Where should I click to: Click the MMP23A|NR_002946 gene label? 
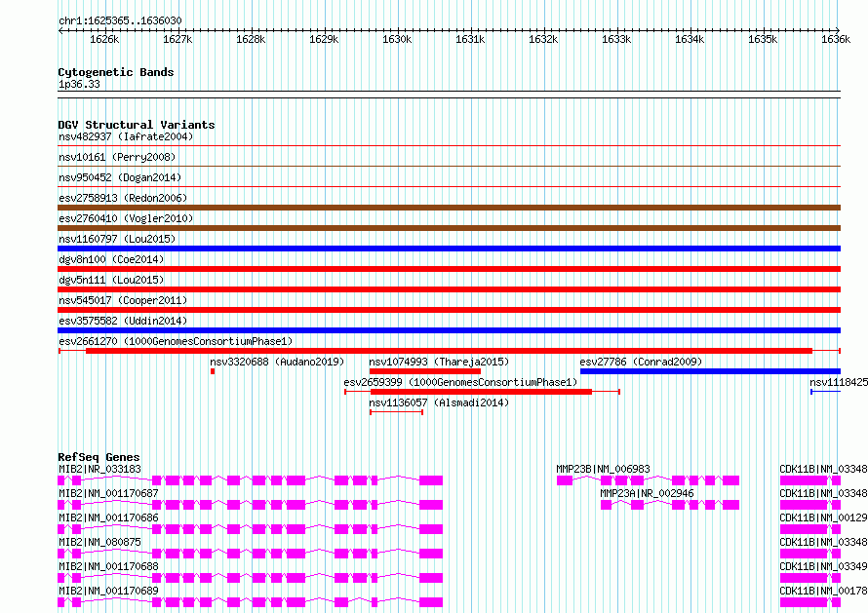648,493
